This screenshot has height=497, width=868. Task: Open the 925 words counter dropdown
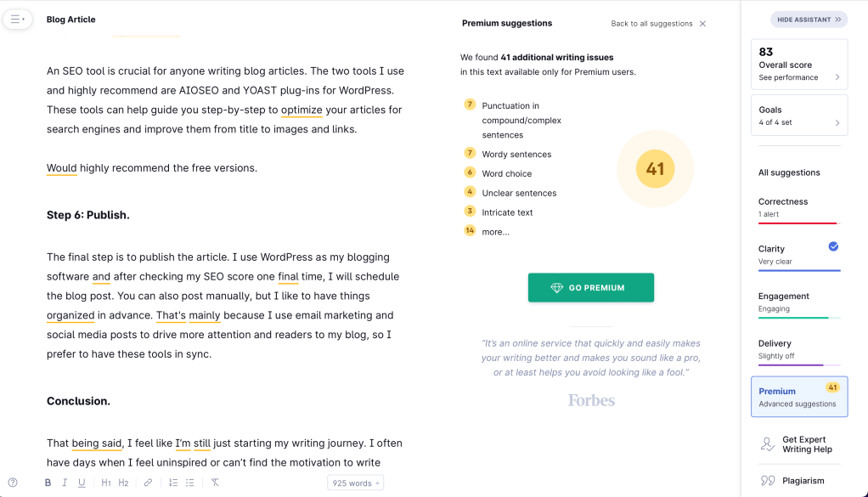tap(355, 482)
